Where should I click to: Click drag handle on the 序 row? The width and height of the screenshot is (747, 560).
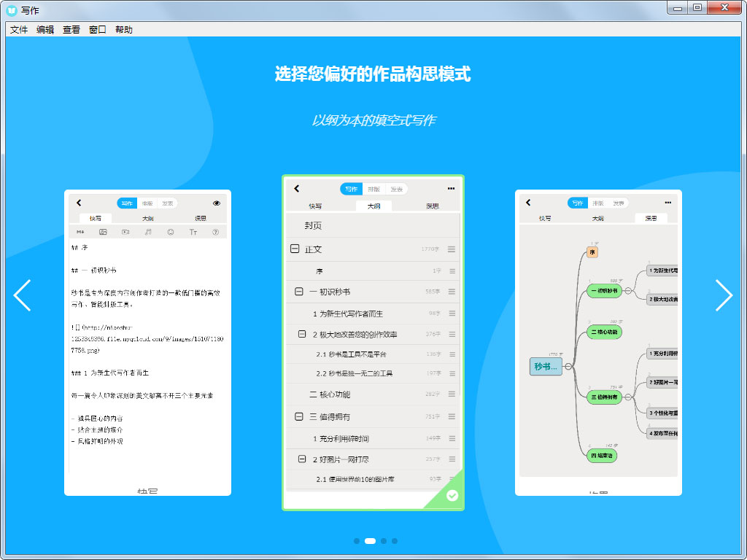pos(452,271)
